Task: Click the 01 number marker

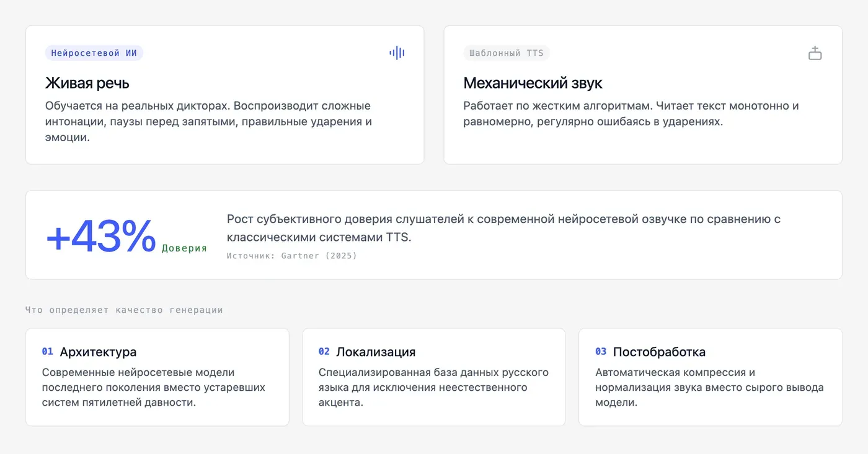Action: pos(48,352)
